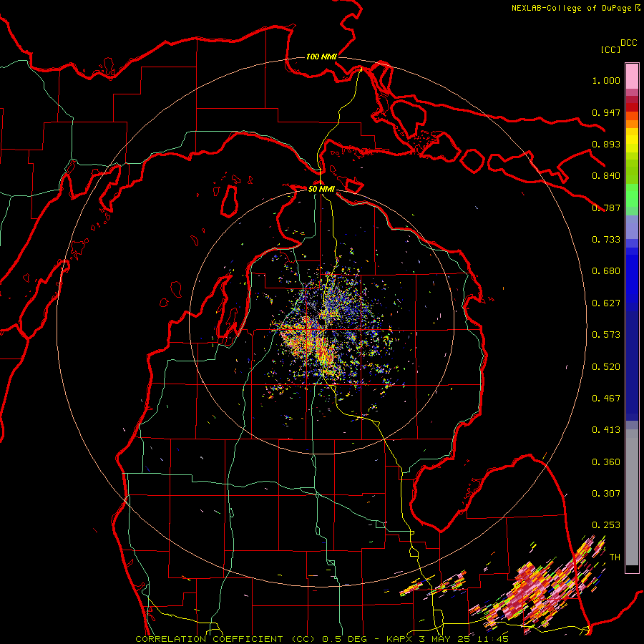This screenshot has width=644, height=644.
Task: Click the 0.947 color scale value
Action: 606,112
